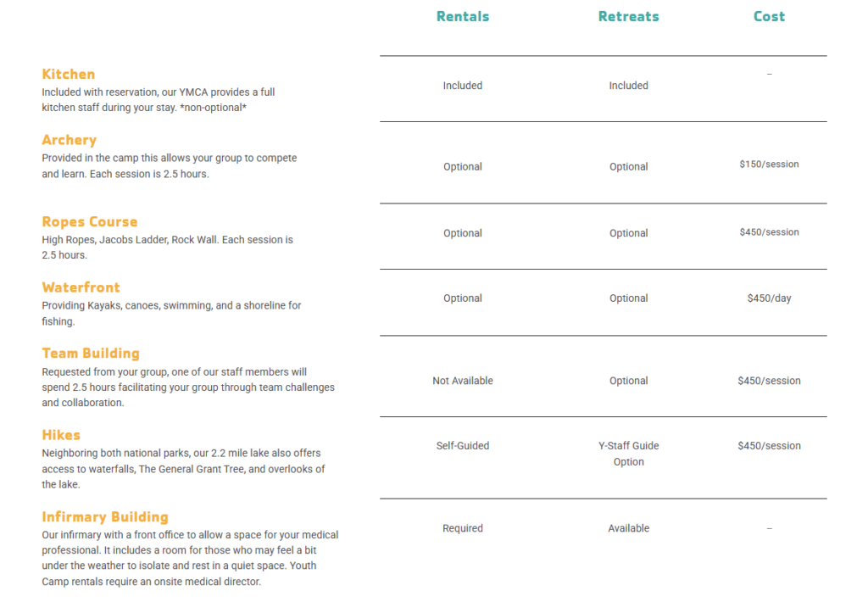Select Ropes Course $450/session cost
The height and width of the screenshot is (602, 868).
coord(769,232)
